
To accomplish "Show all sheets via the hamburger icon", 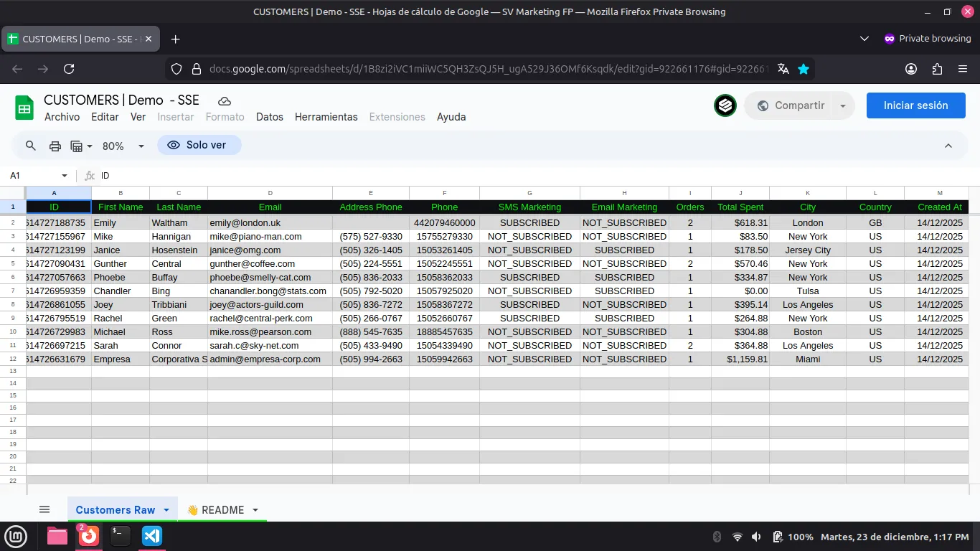I will pos(44,509).
